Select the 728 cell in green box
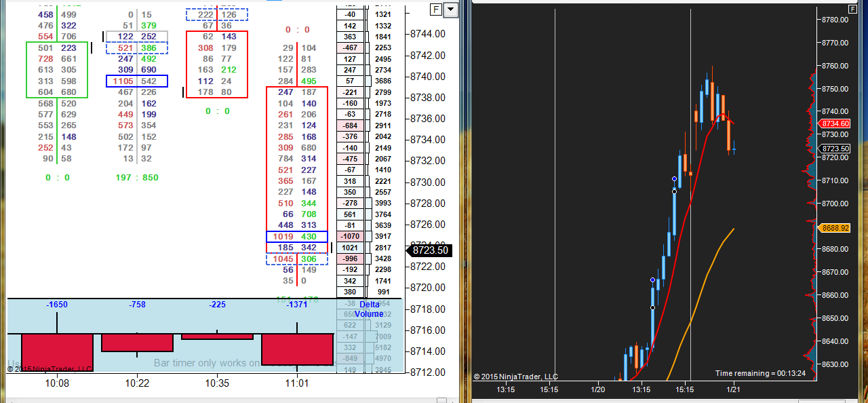The image size is (868, 403). click(45, 59)
